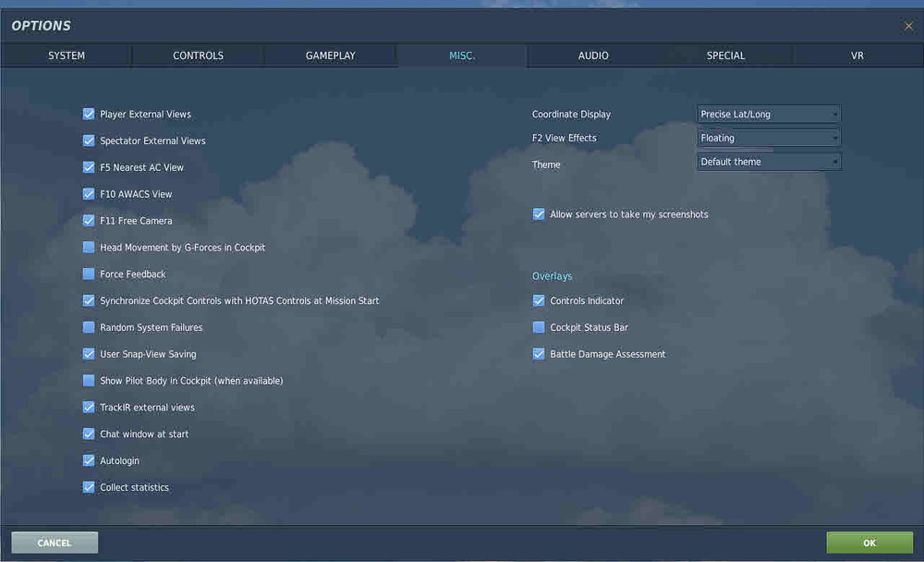Enable Force Feedback checkbox
This screenshot has height=562, width=924.
coord(89,274)
